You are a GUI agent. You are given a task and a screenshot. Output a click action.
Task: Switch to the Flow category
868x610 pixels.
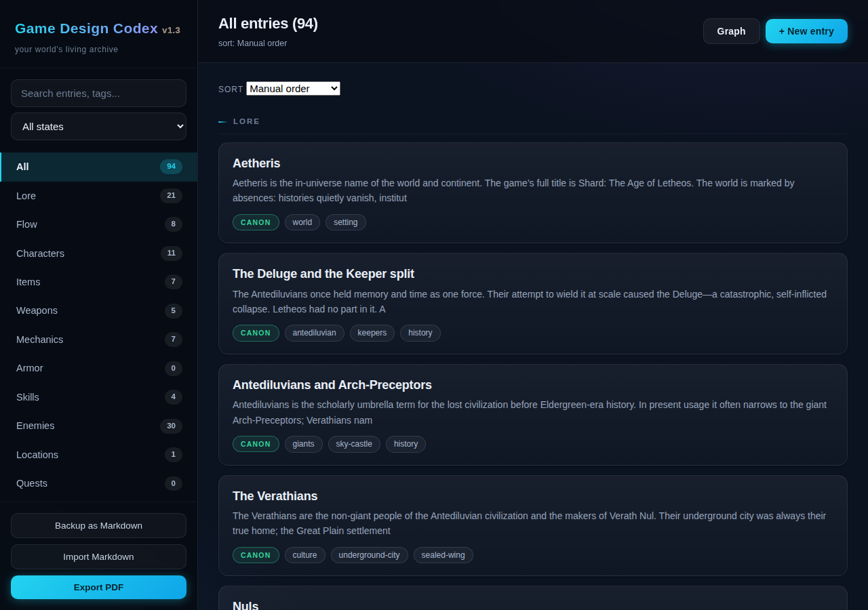click(98, 224)
